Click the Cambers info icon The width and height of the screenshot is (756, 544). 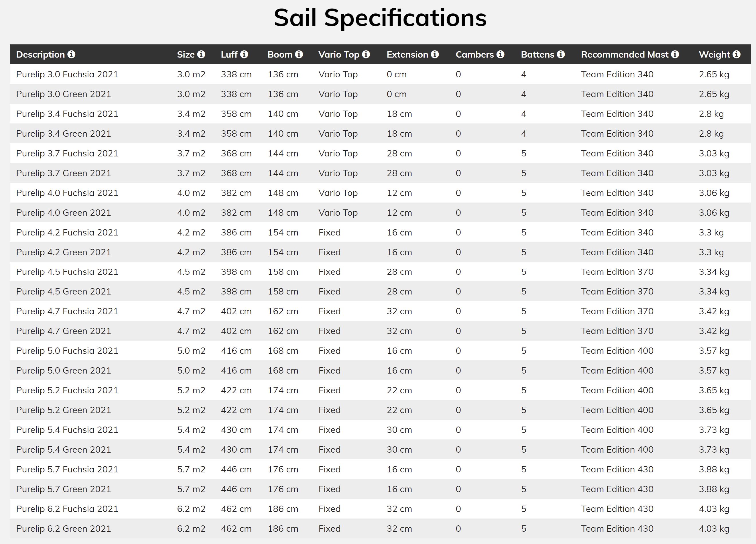pyautogui.click(x=500, y=54)
